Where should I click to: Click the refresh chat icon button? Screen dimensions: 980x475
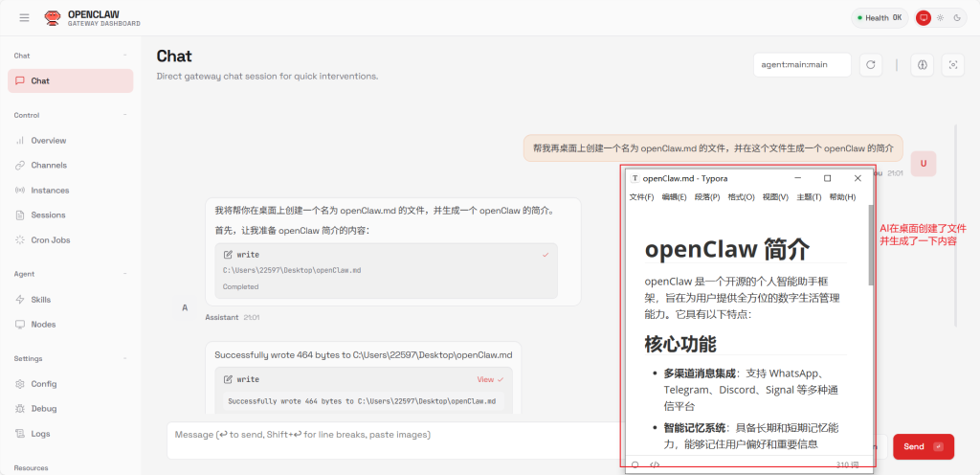(x=870, y=65)
